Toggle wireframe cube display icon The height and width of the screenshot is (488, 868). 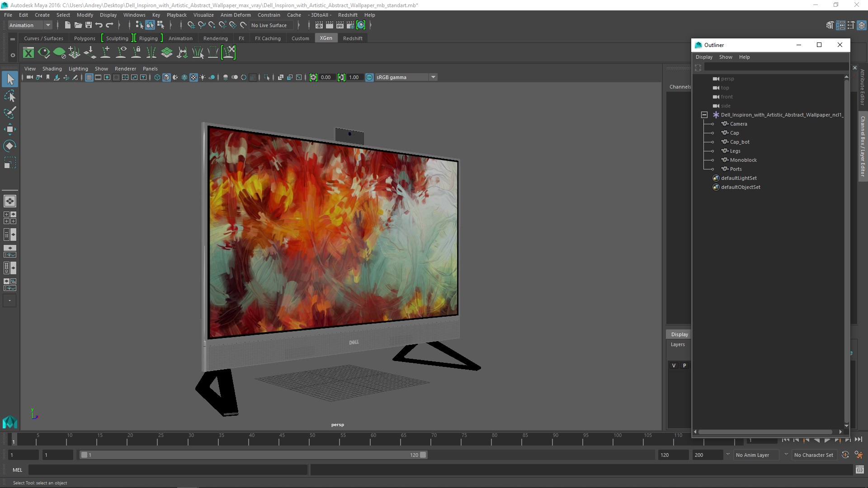pyautogui.click(x=157, y=77)
